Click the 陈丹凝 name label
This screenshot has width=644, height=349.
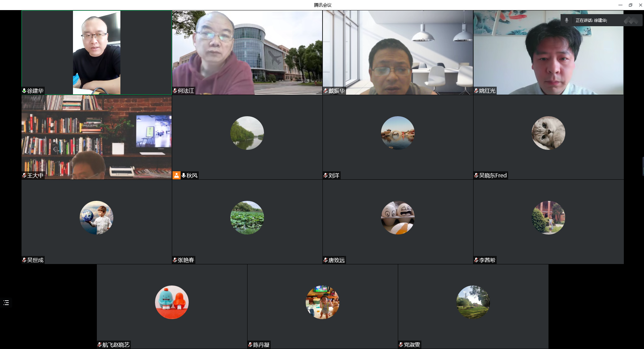(261, 345)
